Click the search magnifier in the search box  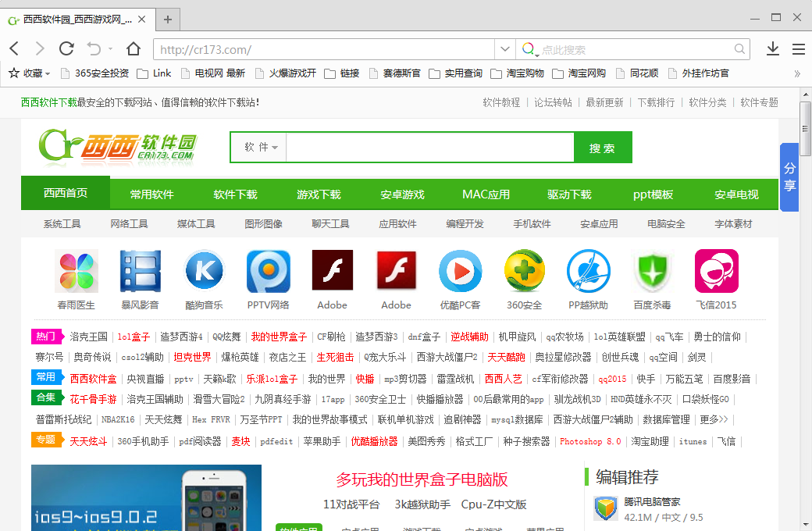point(739,49)
